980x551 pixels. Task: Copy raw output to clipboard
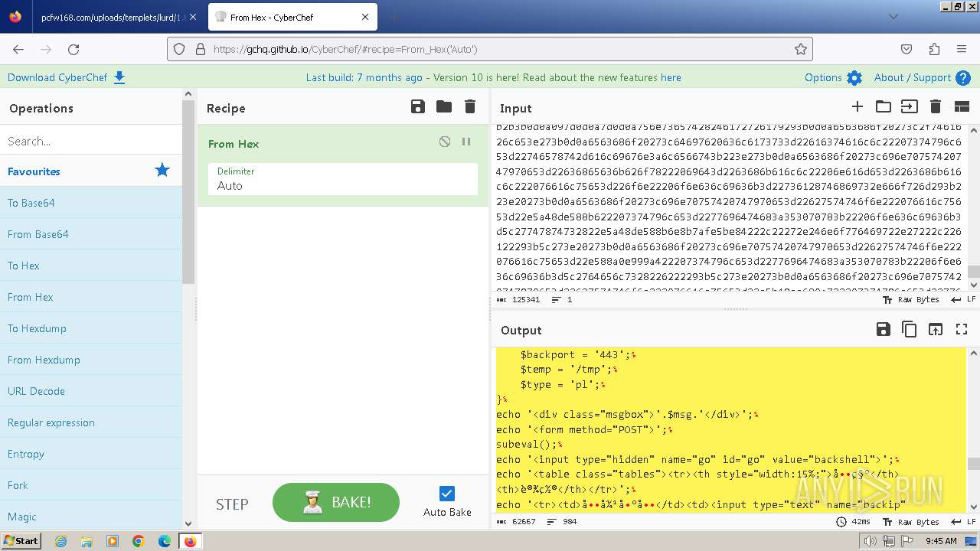pyautogui.click(x=910, y=329)
